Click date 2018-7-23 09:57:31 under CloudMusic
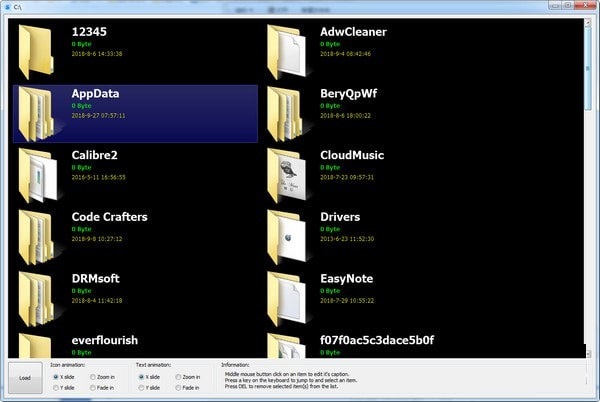This screenshot has width=600, height=402. (x=347, y=177)
